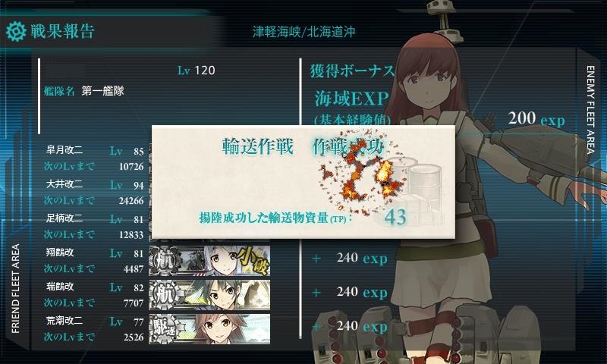Select the 荒潮改 ship portrait banner
Viewport: 607px width, 364px height.
pyautogui.click(x=209, y=329)
